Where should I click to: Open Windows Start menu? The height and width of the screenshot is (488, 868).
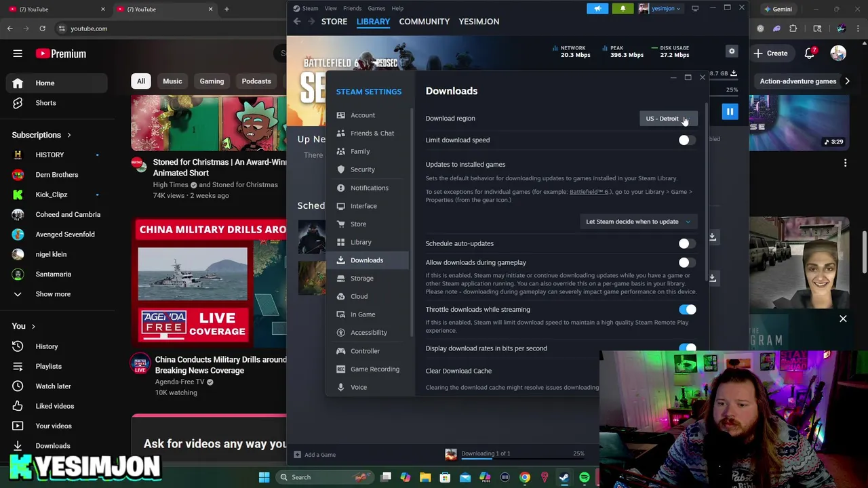264,477
